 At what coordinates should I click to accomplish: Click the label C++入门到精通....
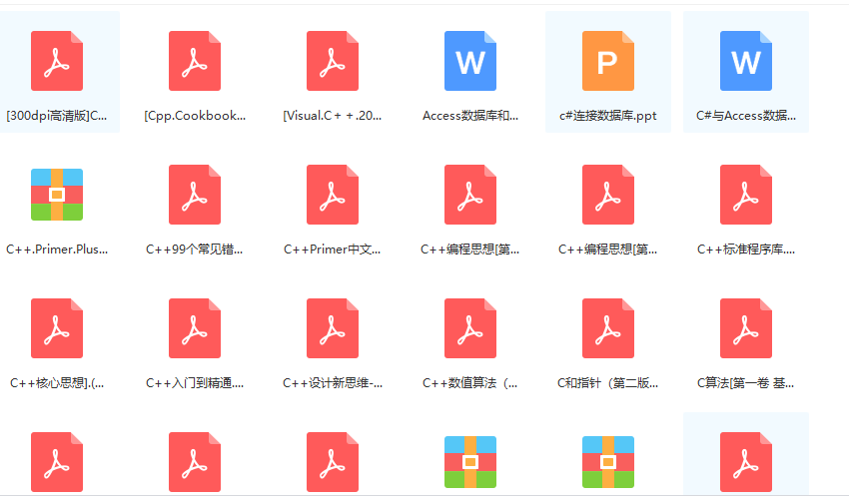[x=195, y=383]
